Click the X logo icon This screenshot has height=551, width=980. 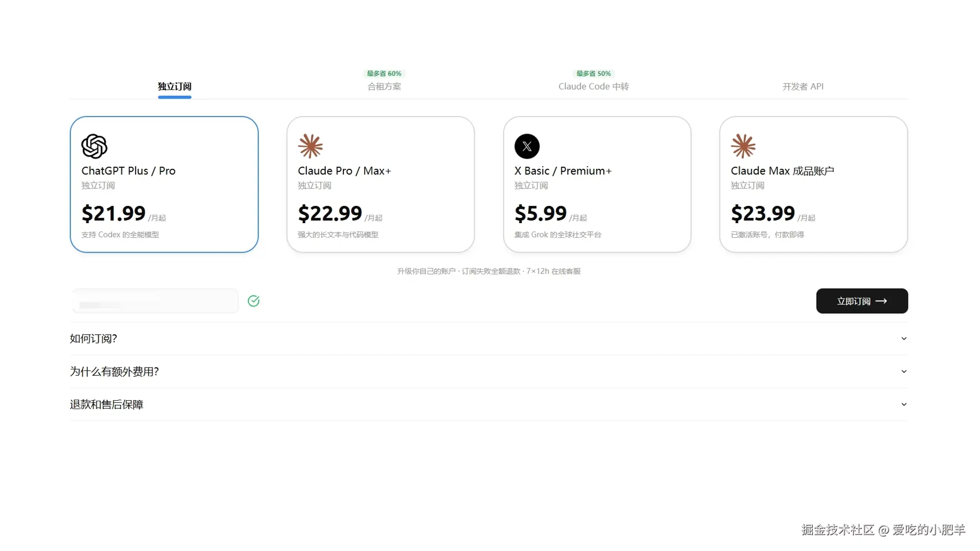click(527, 146)
